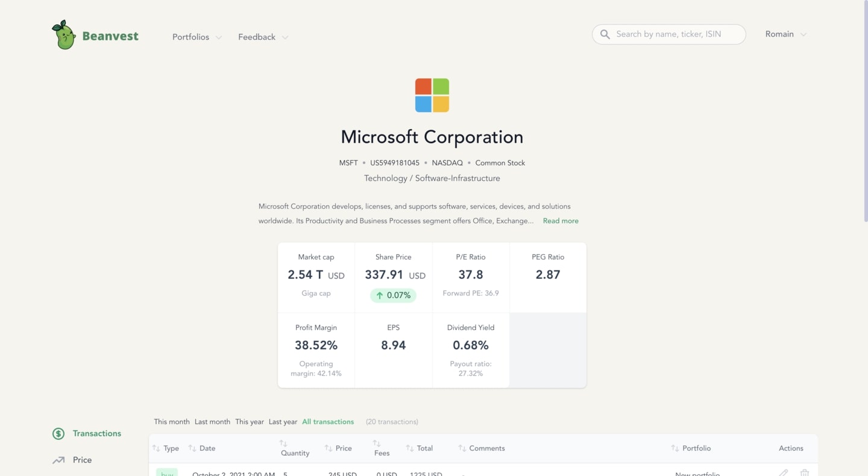This screenshot has width=868, height=476.
Task: Click the sort arrows beside Price column
Action: 329,448
